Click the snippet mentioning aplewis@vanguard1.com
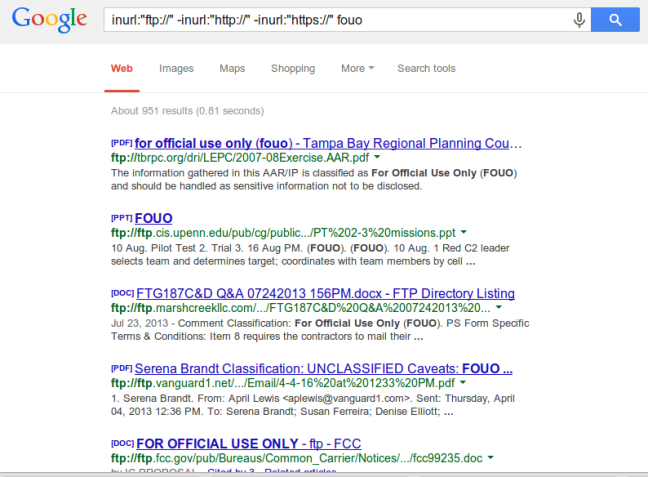Screen dimensions: 648x477 [312, 405]
